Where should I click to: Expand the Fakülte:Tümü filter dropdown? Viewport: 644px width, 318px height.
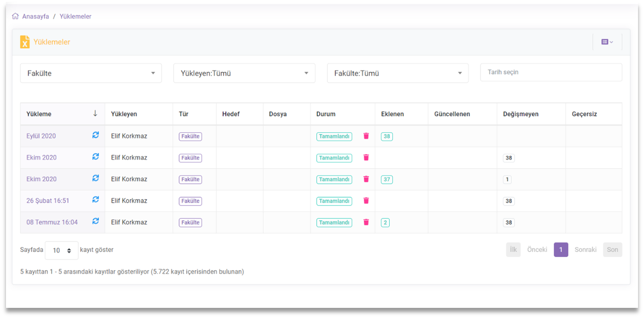(398, 73)
